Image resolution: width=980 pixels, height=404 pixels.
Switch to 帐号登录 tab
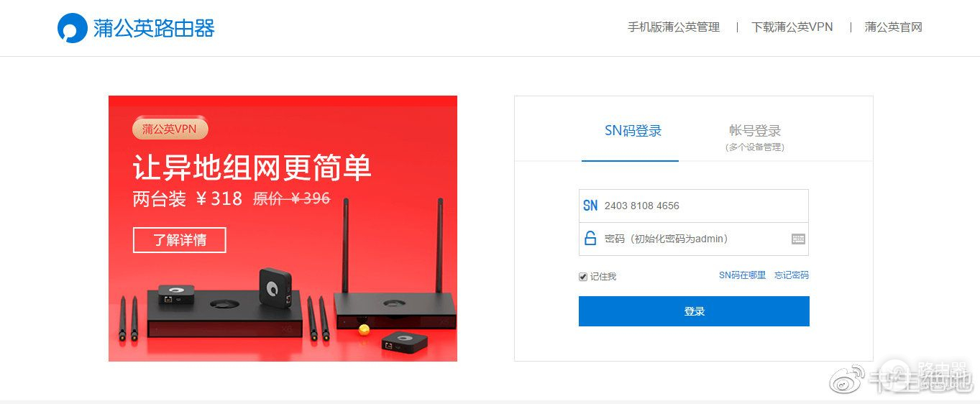pos(754,135)
